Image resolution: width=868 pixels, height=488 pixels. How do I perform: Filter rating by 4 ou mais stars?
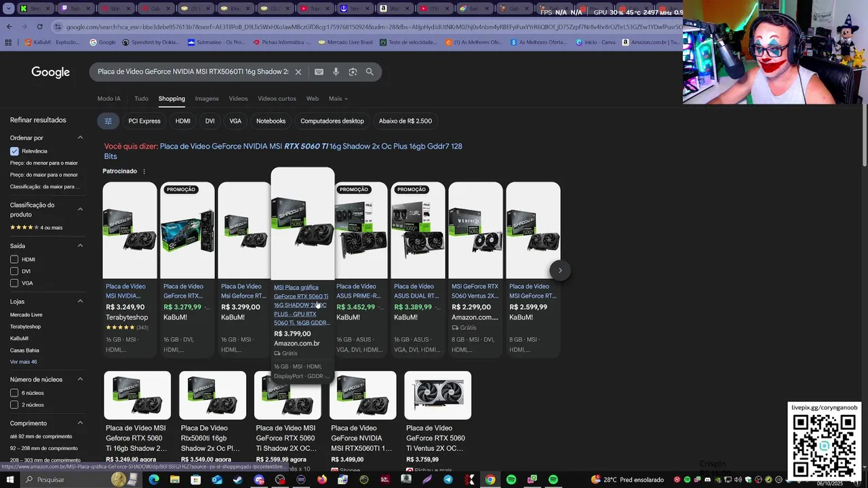(36, 227)
